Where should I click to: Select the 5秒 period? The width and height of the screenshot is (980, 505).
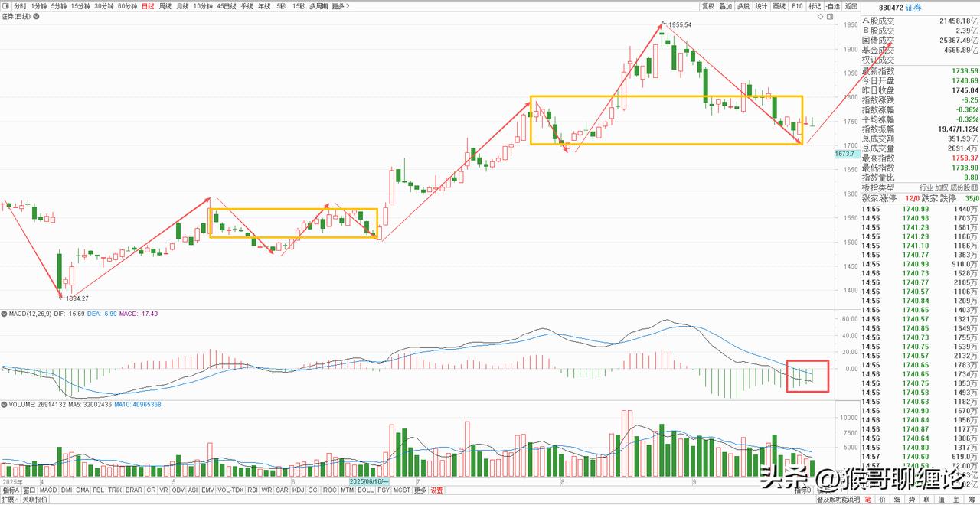point(281,6)
